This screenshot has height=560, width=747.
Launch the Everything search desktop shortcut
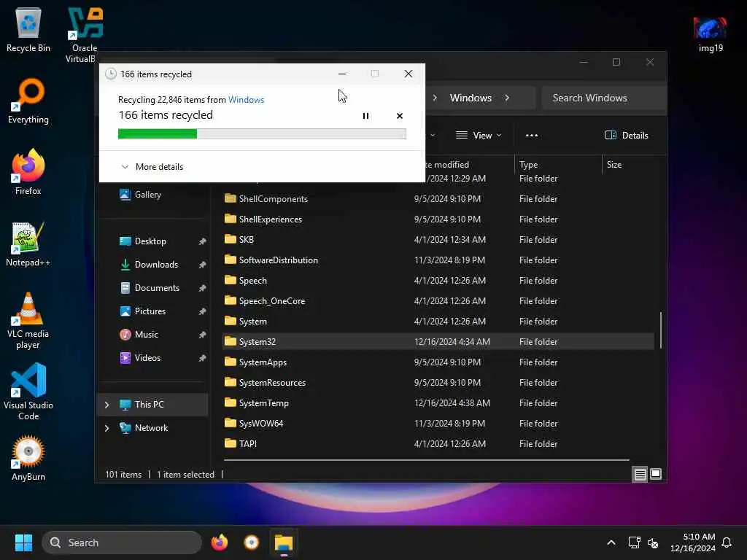coord(28,101)
